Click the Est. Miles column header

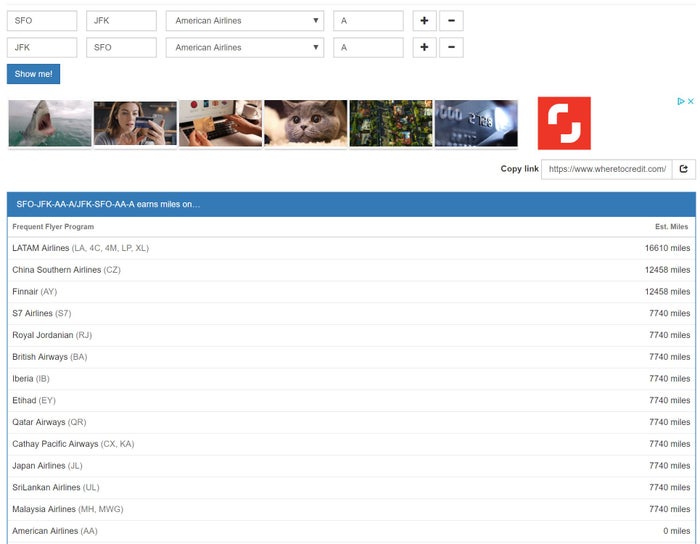pos(671,227)
